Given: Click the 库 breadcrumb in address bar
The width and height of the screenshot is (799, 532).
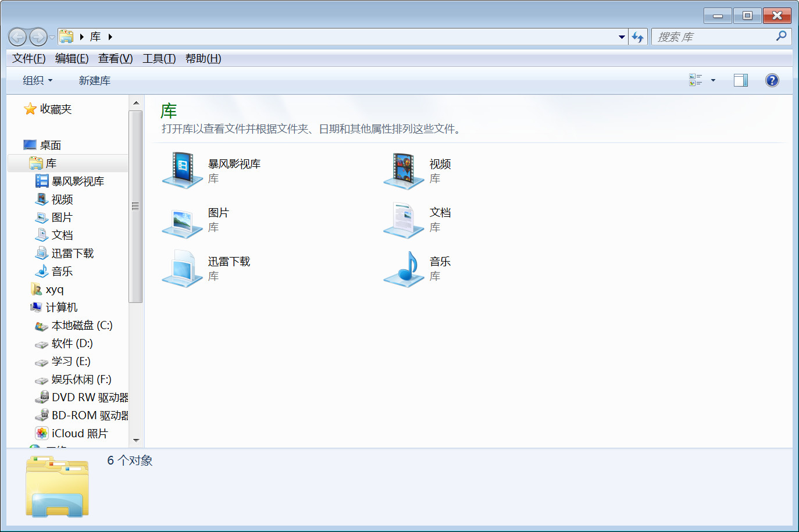Looking at the screenshot, I should click(95, 37).
